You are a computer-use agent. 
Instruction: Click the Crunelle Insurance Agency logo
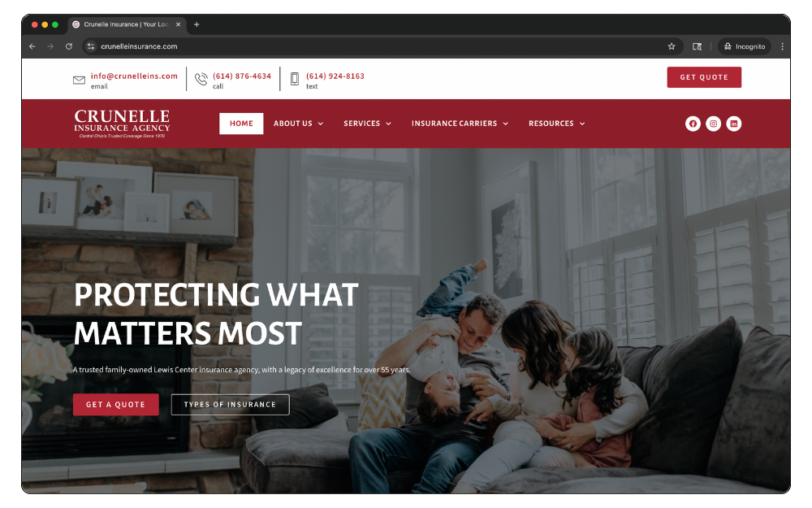point(122,124)
